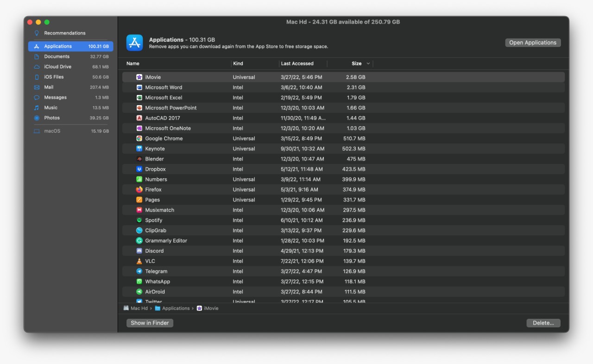Viewport: 593px width, 364px height.
Task: Select Applications category in sidebar
Action: click(x=71, y=46)
